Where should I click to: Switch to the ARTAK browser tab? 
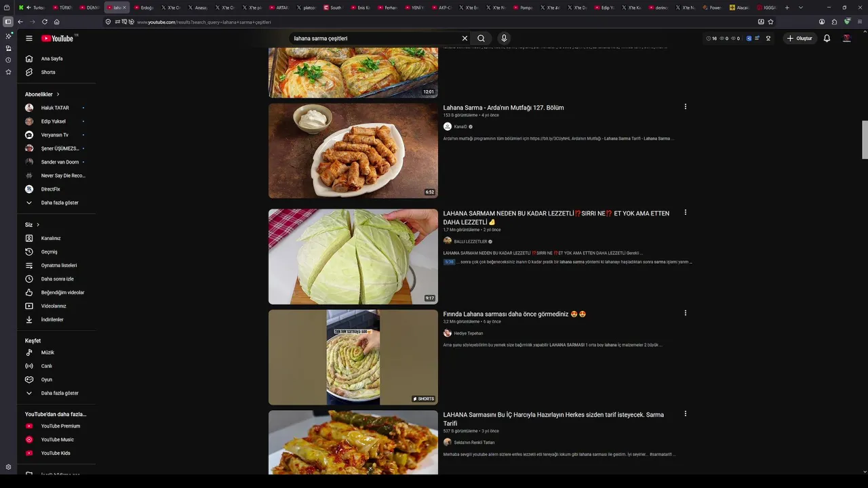(279, 7)
